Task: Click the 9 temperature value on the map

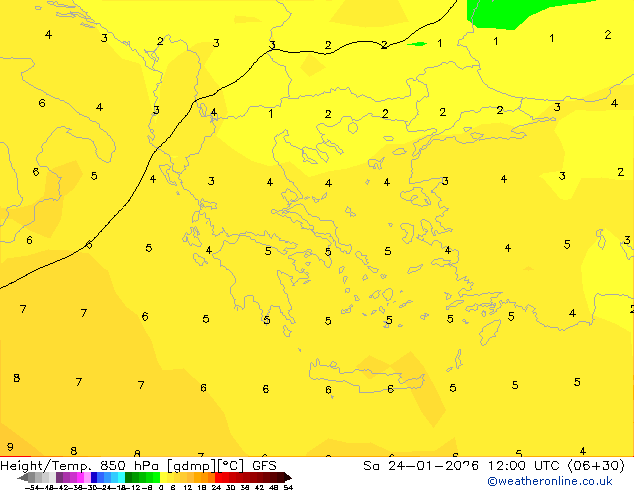Action: pos(10,447)
